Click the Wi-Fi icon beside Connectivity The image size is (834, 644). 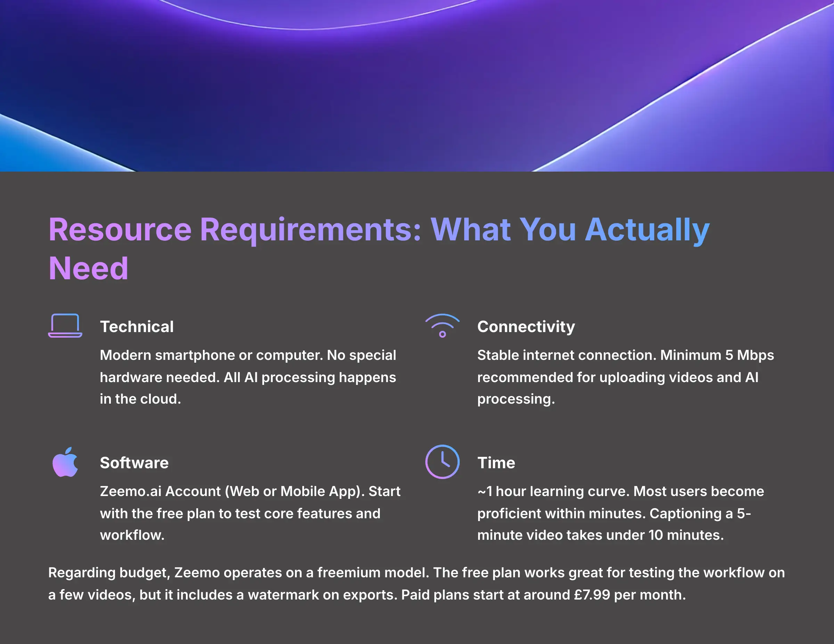[x=442, y=325]
